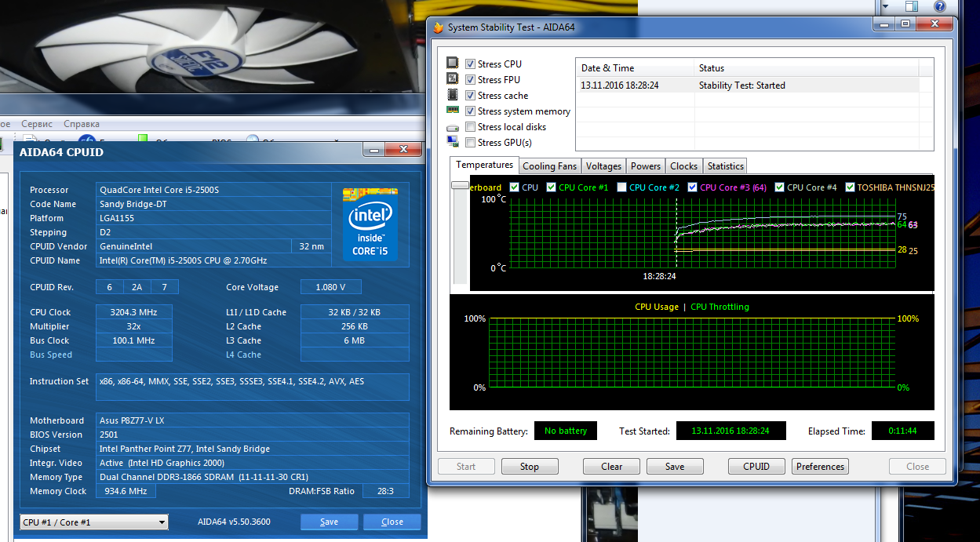The width and height of the screenshot is (980, 542).
Task: Open the CPU #1 / Core #1 dropdown
Action: coord(93,522)
